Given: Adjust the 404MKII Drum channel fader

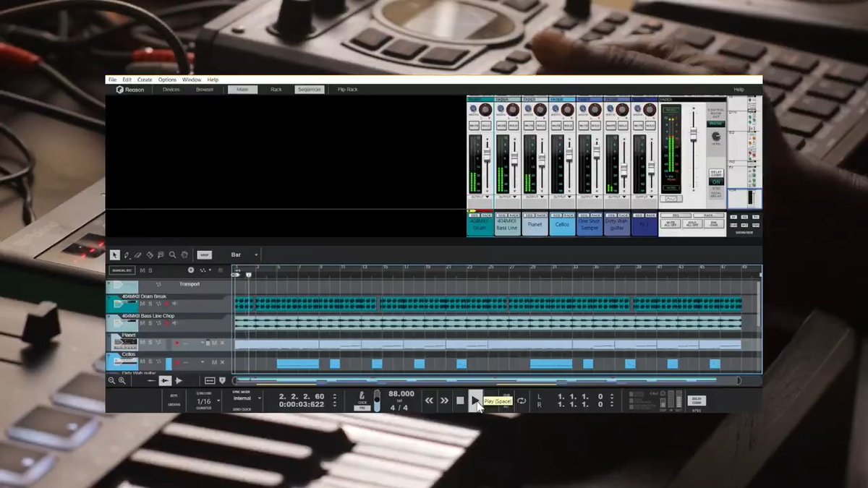Looking at the screenshot, I should click(487, 157).
